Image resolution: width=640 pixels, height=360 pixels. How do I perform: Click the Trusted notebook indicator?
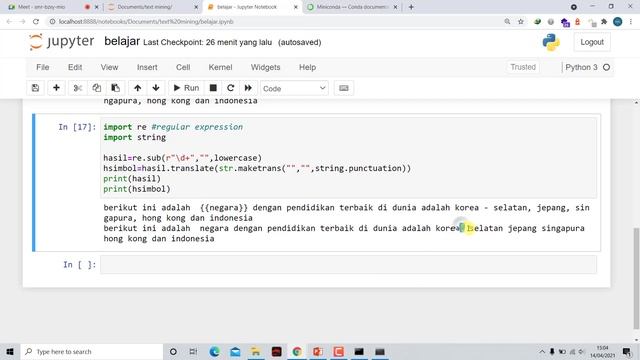[523, 67]
